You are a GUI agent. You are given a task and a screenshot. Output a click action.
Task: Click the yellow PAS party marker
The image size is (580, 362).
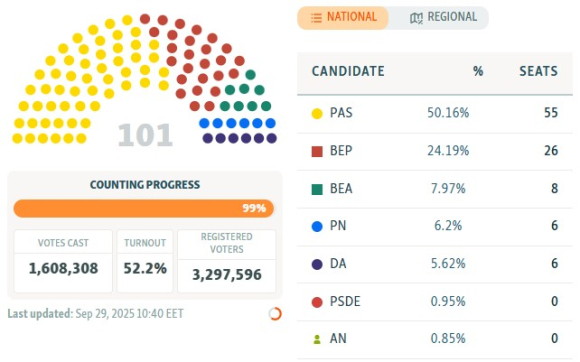[317, 114]
